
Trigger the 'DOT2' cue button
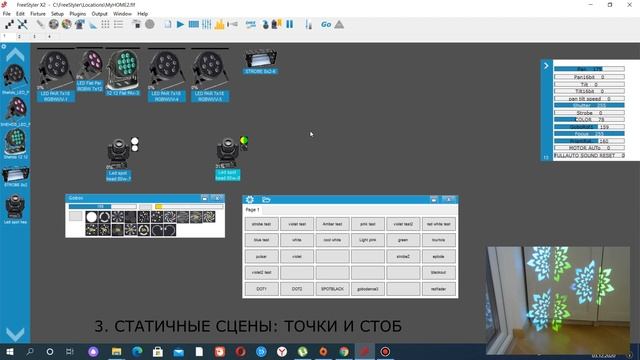[297, 289]
